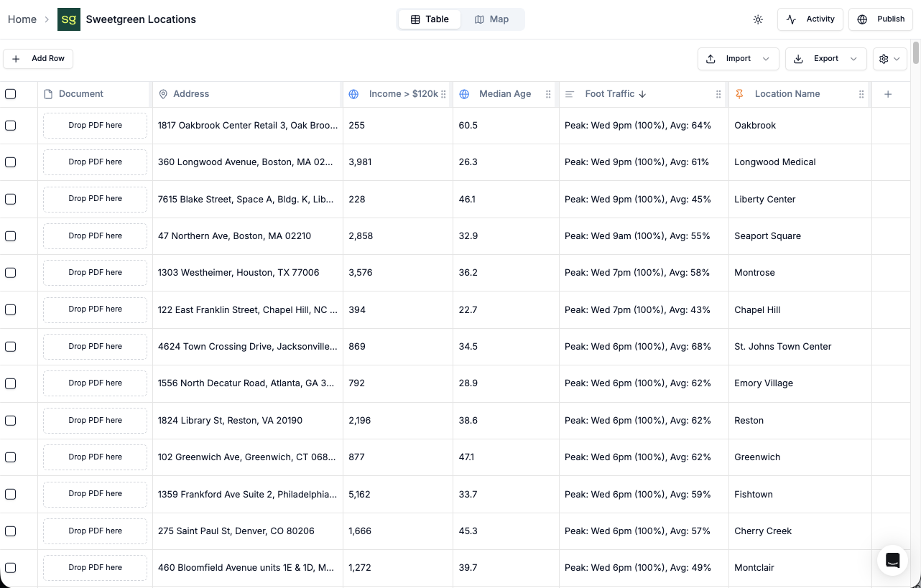The image size is (921, 588).
Task: Click the sort arrow on Foot Traffic column
Action: click(642, 93)
